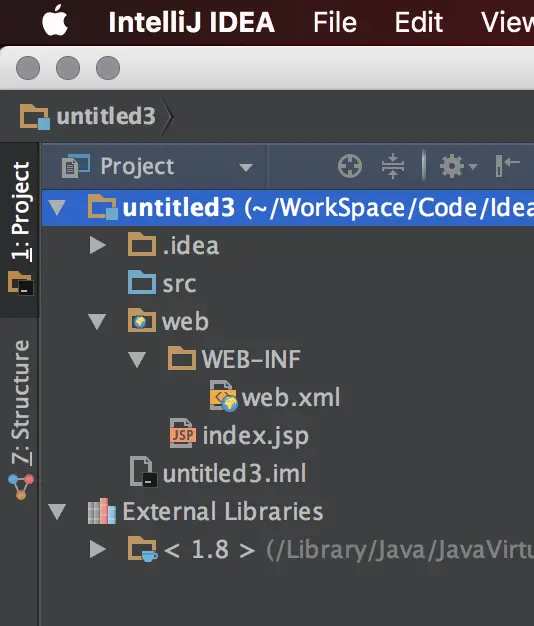Viewport: 534px width, 626px height.
Task: Click the window zoom button
Action: pos(108,68)
